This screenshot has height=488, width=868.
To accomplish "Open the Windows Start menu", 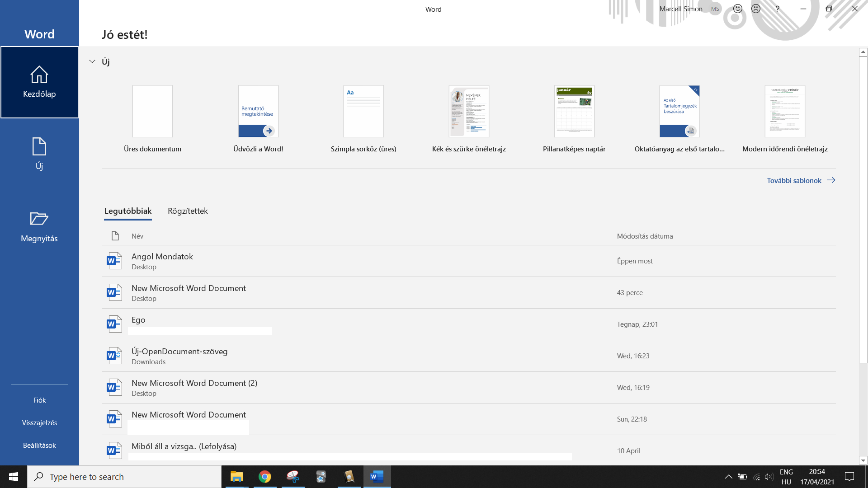I will coord(14,477).
